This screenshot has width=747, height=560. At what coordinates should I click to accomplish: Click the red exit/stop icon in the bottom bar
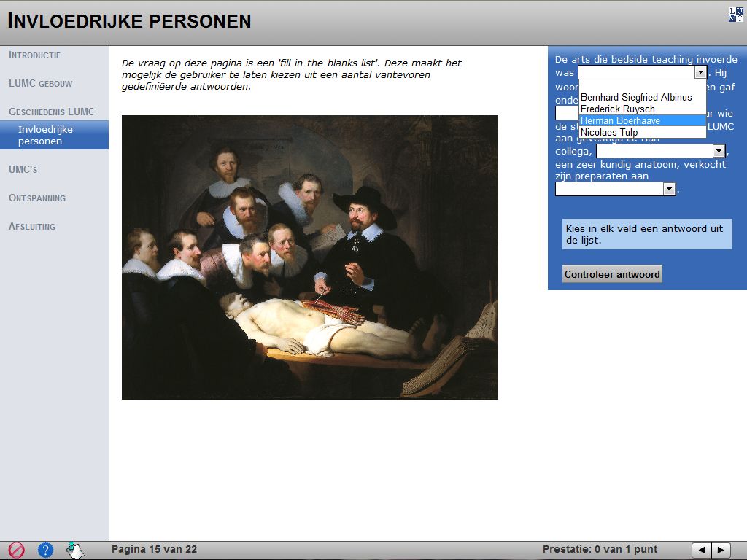click(16, 550)
